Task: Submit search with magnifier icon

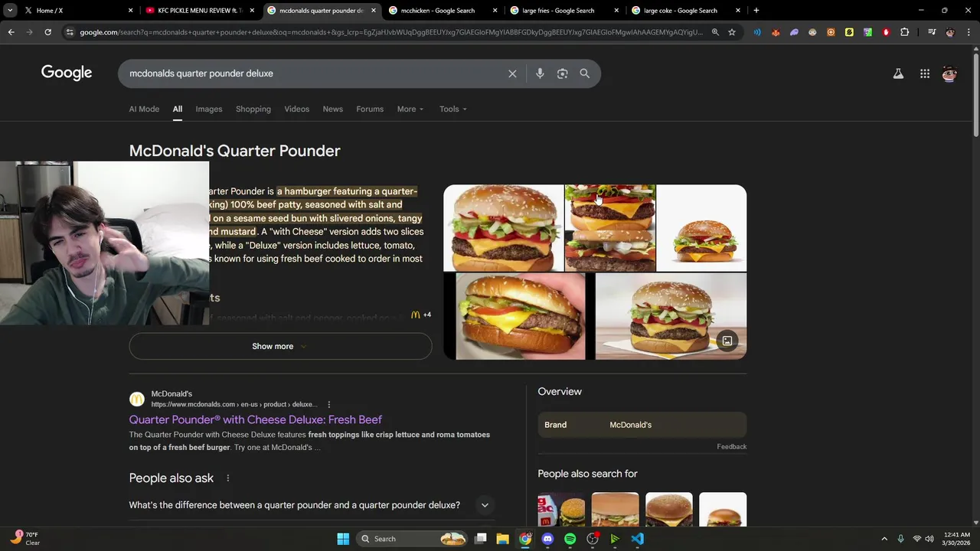Action: point(585,73)
